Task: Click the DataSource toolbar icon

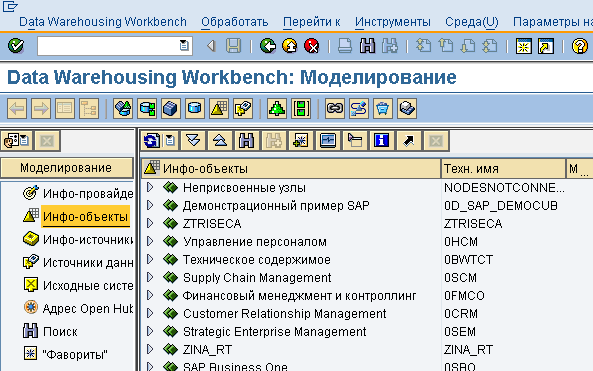Action: [242, 109]
